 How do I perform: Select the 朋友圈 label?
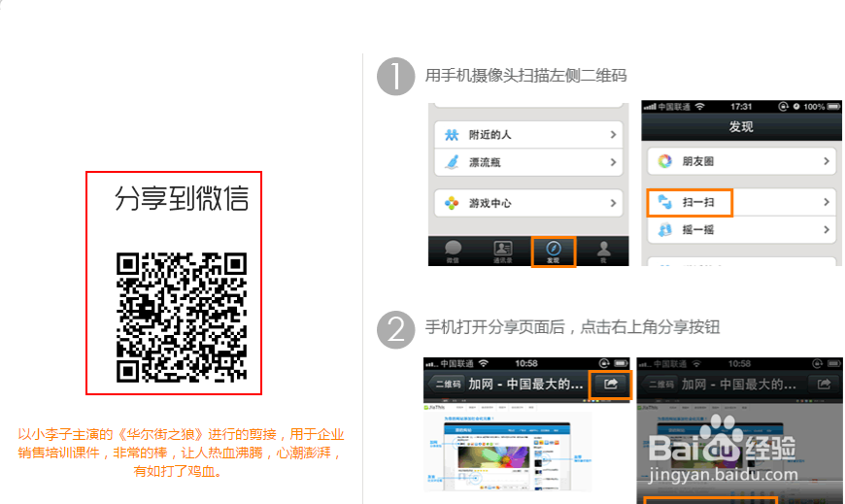[x=698, y=161]
